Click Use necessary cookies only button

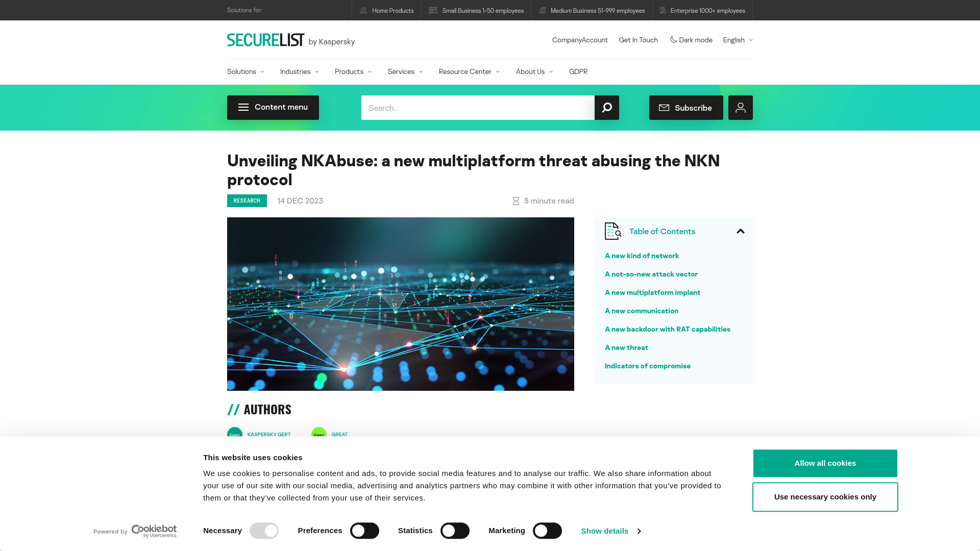pos(825,496)
